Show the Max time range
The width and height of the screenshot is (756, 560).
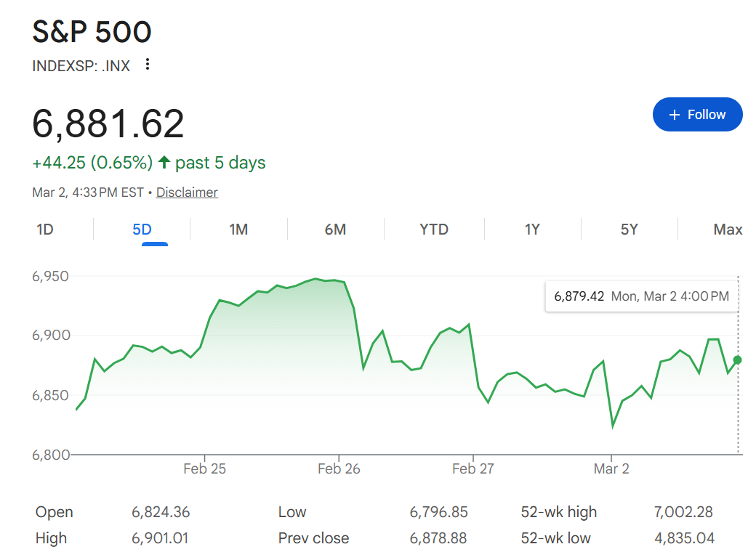pyautogui.click(x=728, y=230)
